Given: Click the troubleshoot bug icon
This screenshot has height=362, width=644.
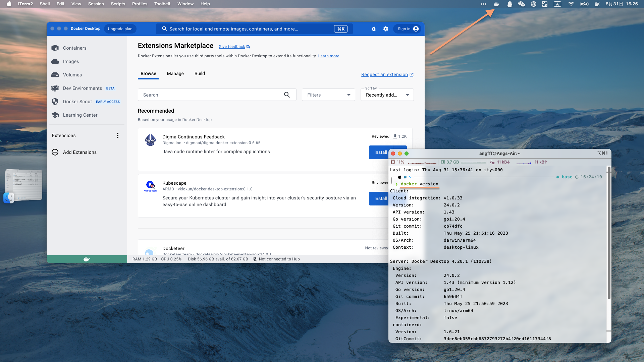Looking at the screenshot, I should 374,29.
